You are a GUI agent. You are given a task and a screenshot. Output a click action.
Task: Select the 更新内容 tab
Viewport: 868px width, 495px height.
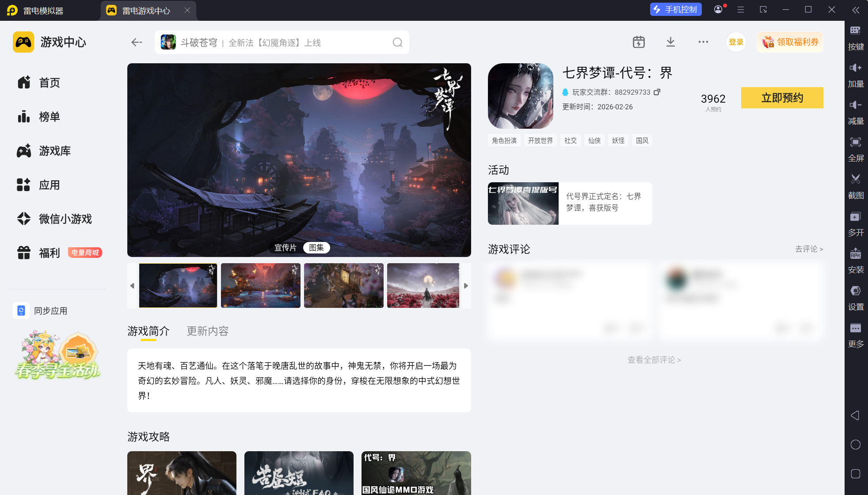[208, 331]
